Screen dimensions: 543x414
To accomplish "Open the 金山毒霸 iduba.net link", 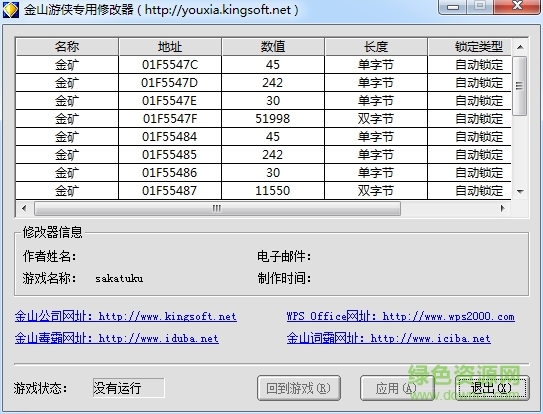I will (x=117, y=338).
